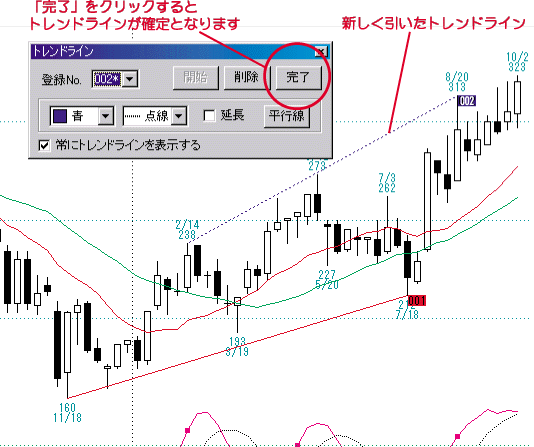
Task: Click the 002* registration number field
Action: pos(107,79)
